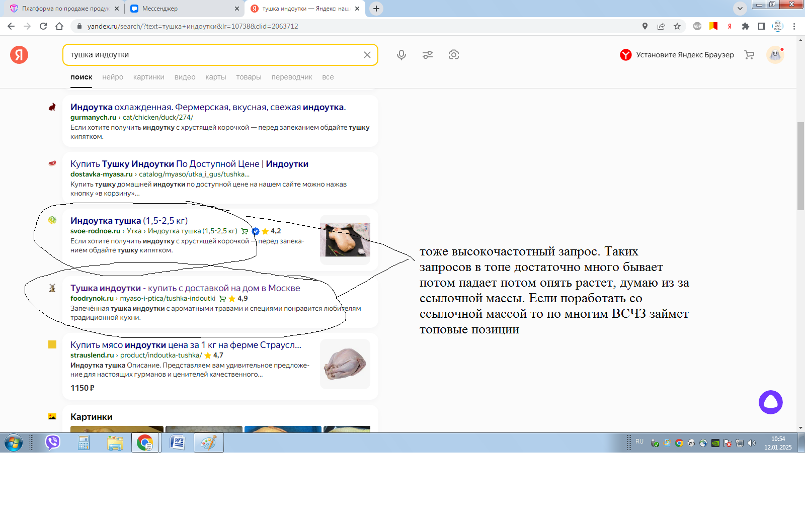Clear the search field with the X icon
This screenshot has height=532, width=805.
(x=367, y=55)
